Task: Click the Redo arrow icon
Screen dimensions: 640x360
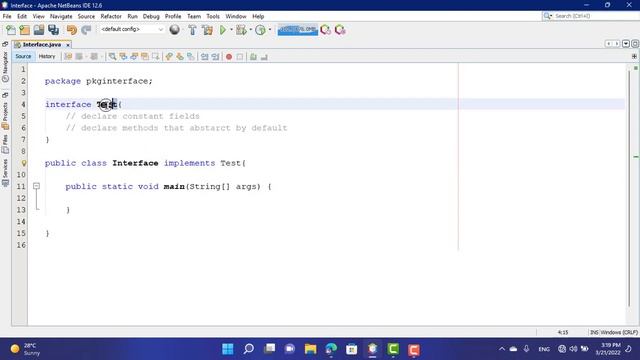Action: click(86, 30)
